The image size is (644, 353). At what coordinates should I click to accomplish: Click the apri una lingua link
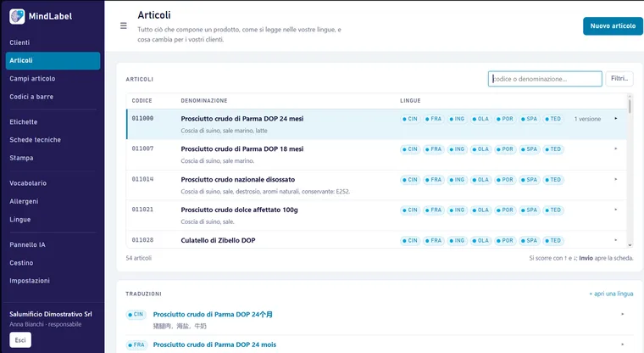[x=611, y=294]
